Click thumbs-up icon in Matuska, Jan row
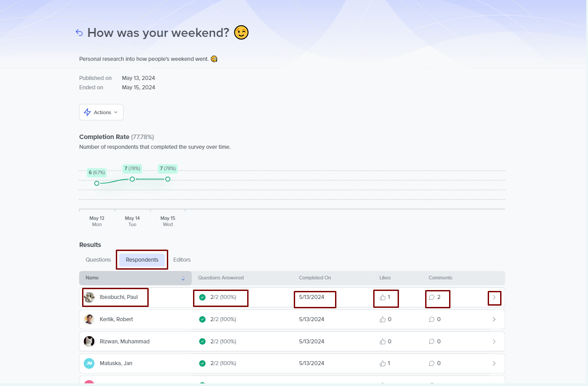Viewport: 588px width, 386px height. [383, 363]
